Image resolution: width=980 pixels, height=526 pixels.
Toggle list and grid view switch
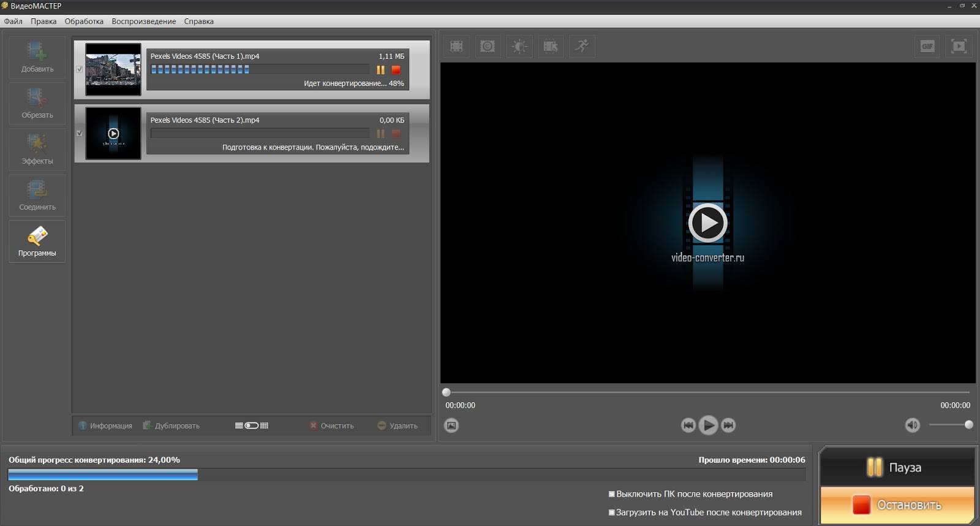252,425
